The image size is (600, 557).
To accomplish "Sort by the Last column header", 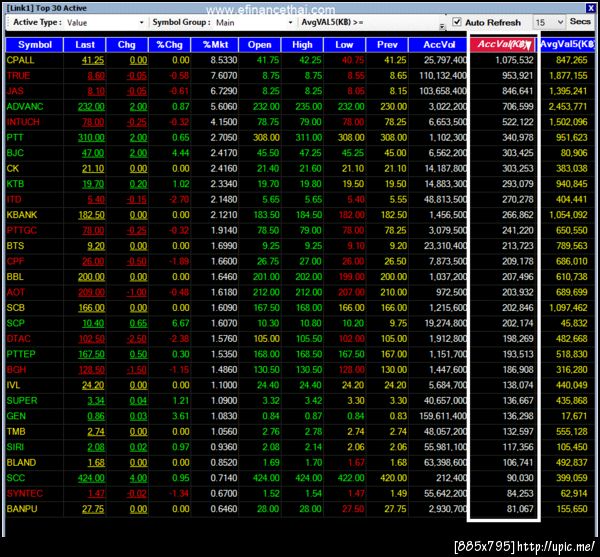I will (85, 45).
